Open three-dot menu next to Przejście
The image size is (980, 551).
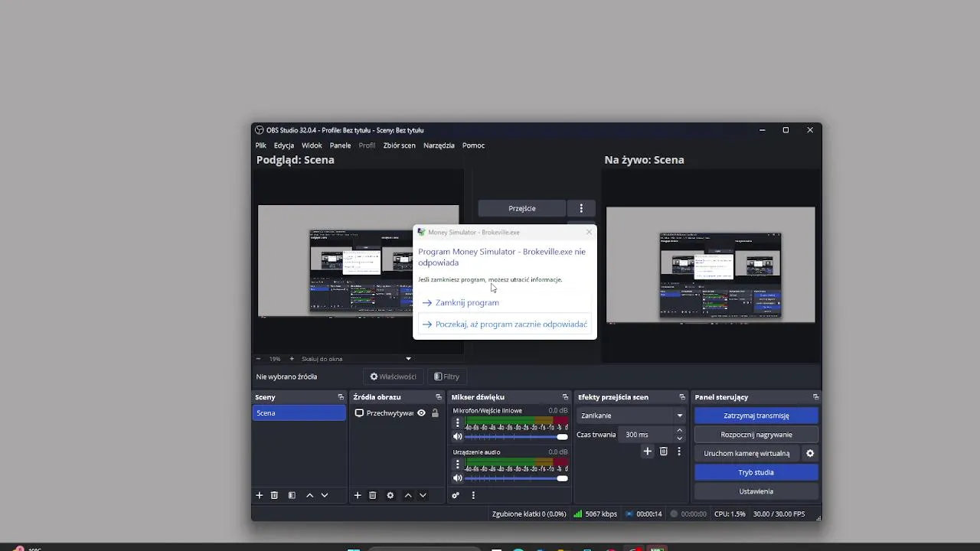(x=581, y=208)
